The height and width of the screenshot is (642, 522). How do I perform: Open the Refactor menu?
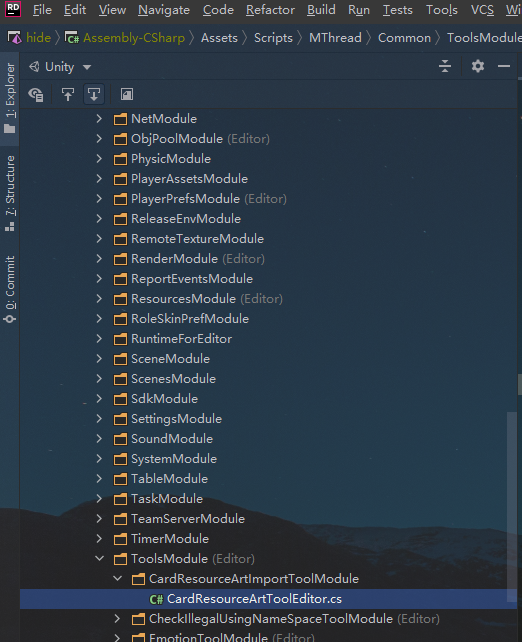coord(270,10)
